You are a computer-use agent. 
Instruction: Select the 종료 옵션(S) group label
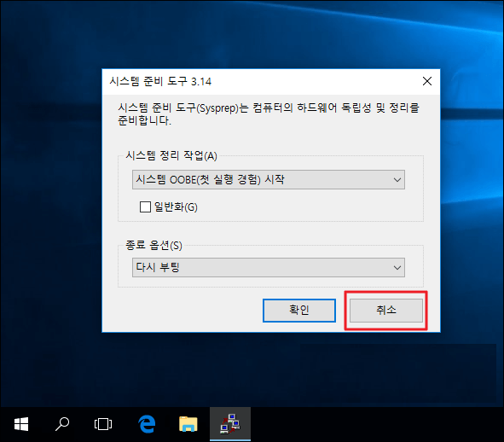click(154, 246)
